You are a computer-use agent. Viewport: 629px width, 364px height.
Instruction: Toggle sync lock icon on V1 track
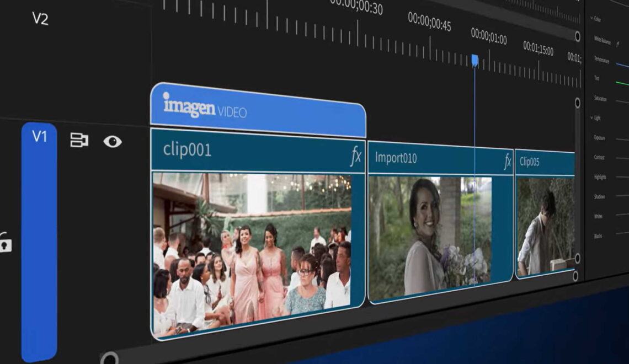[x=79, y=140]
